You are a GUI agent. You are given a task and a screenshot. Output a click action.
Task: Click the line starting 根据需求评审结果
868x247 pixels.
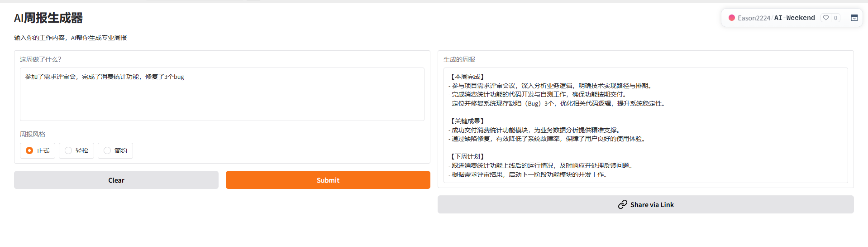coord(529,174)
